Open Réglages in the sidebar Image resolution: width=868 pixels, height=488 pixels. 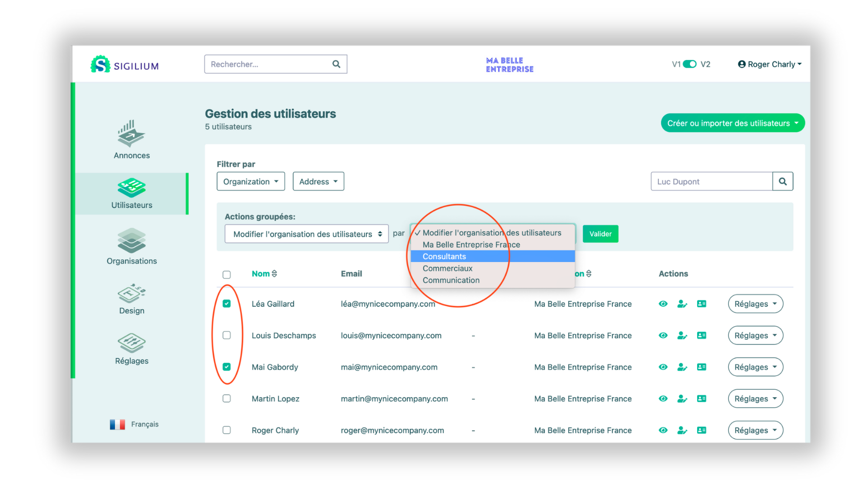coord(132,348)
